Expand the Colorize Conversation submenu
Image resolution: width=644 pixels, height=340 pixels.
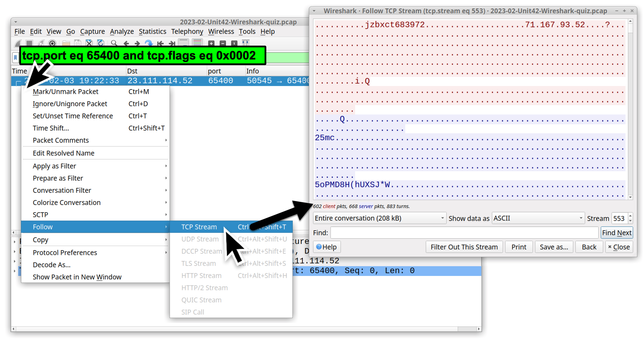click(95, 203)
